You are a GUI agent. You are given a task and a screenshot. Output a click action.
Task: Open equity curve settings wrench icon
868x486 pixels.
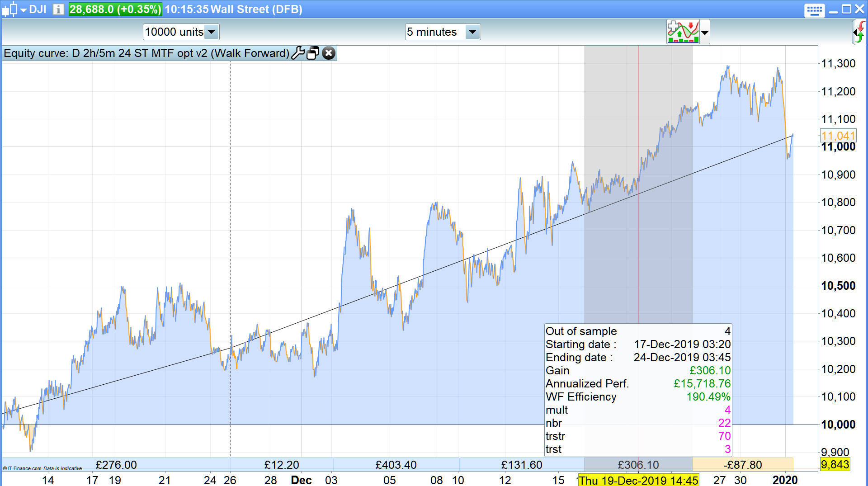[298, 53]
